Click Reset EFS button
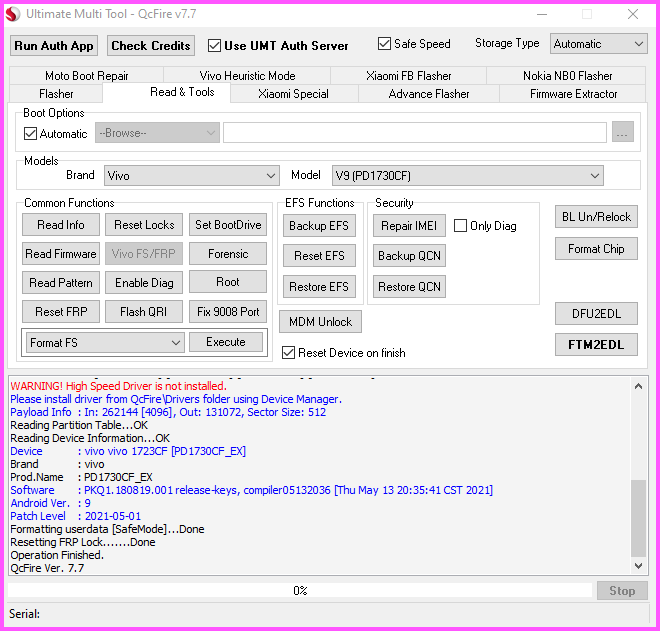 pyautogui.click(x=319, y=256)
